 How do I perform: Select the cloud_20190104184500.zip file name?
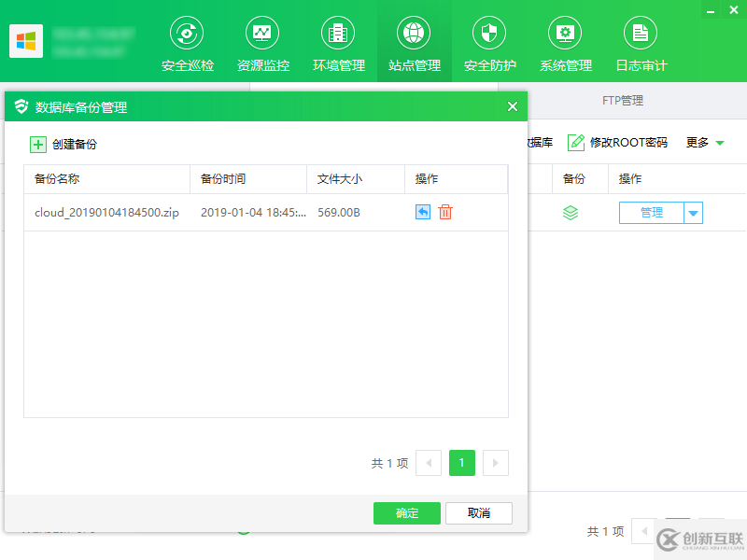click(106, 213)
